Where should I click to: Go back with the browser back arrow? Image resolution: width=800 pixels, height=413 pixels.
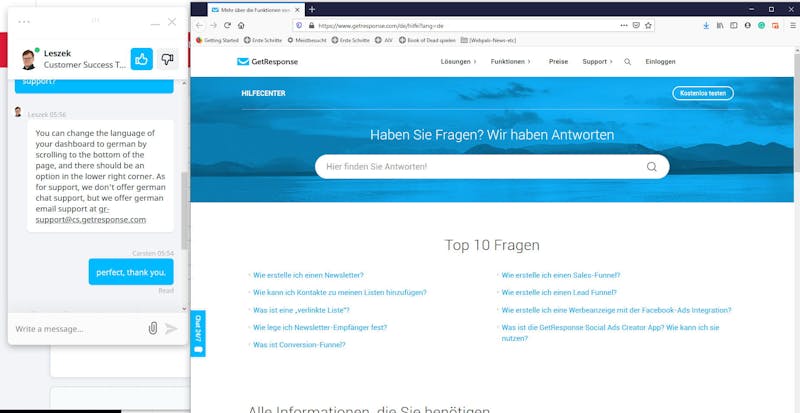tap(199, 25)
